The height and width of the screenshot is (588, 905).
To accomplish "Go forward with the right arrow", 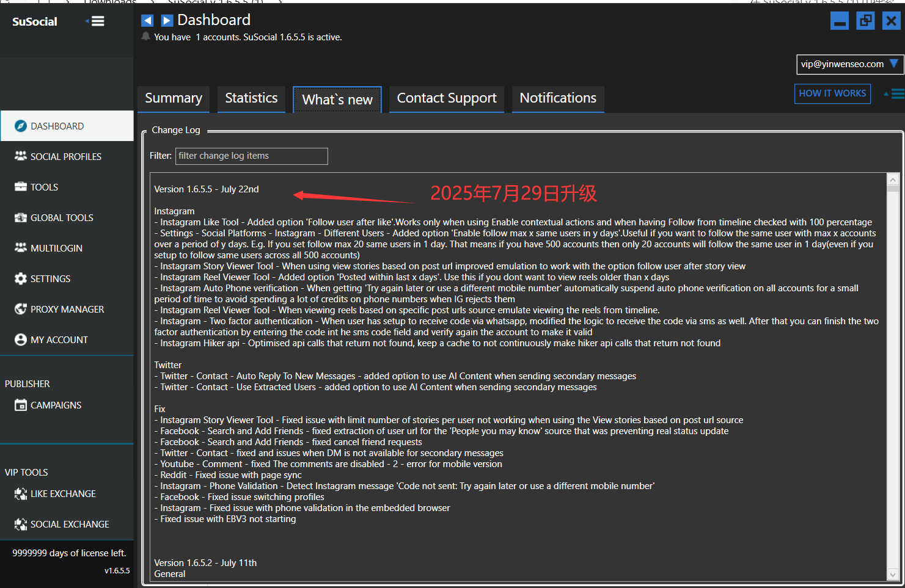I will [167, 21].
